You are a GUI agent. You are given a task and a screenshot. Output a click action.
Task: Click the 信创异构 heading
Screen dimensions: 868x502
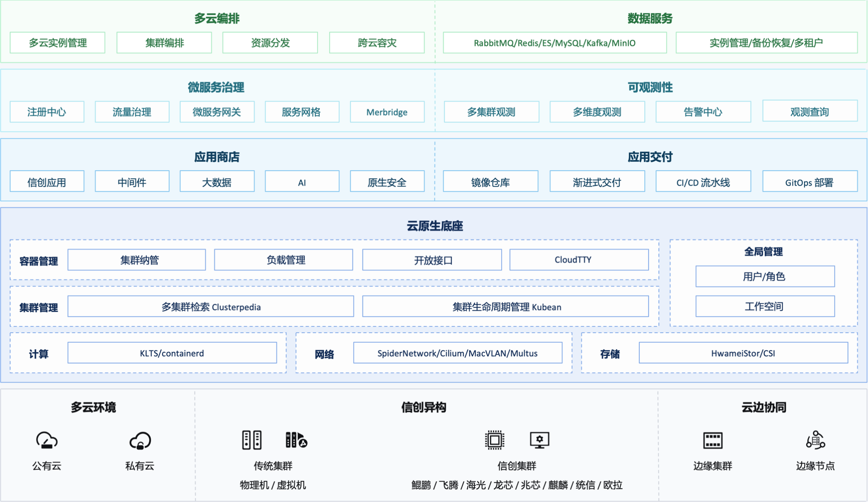tap(423, 407)
